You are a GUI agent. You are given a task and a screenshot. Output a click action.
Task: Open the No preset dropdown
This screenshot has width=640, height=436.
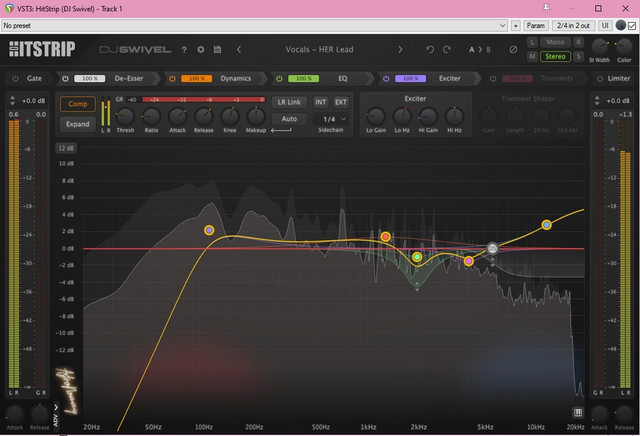[x=254, y=26]
